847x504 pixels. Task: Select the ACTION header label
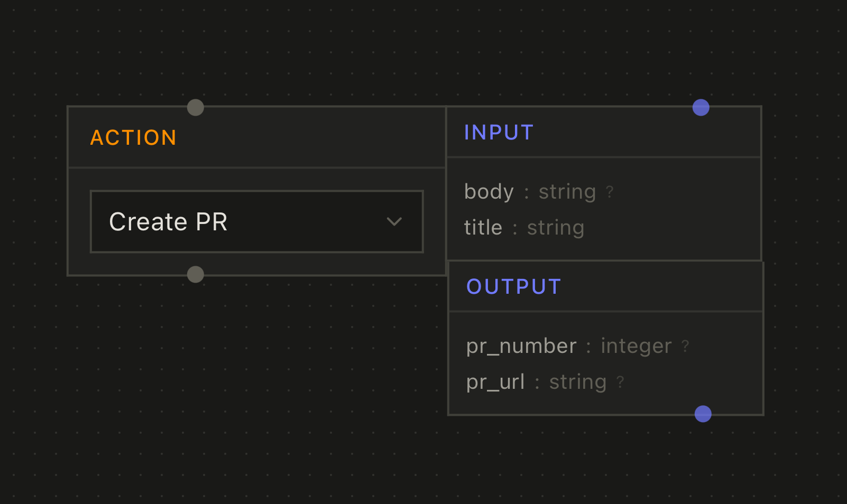pos(133,138)
